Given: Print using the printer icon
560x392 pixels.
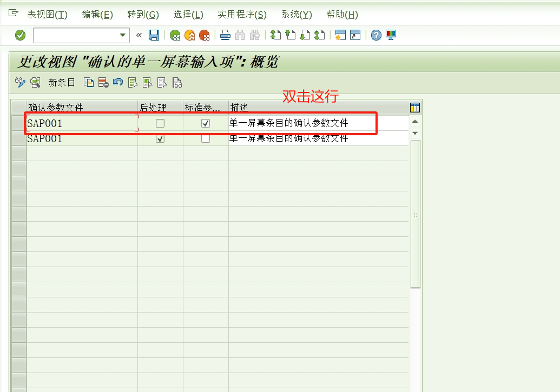Looking at the screenshot, I should (x=225, y=35).
